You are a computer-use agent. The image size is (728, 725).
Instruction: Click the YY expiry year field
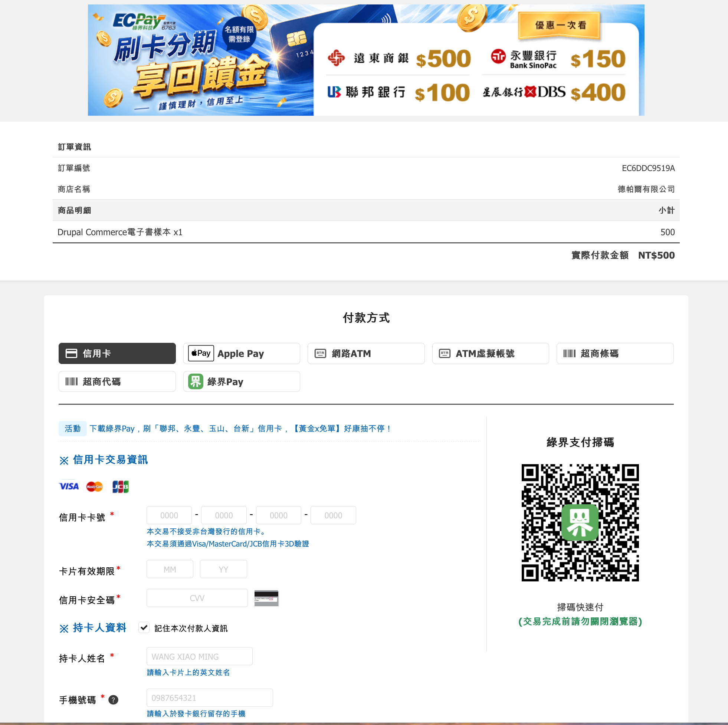pos(223,569)
